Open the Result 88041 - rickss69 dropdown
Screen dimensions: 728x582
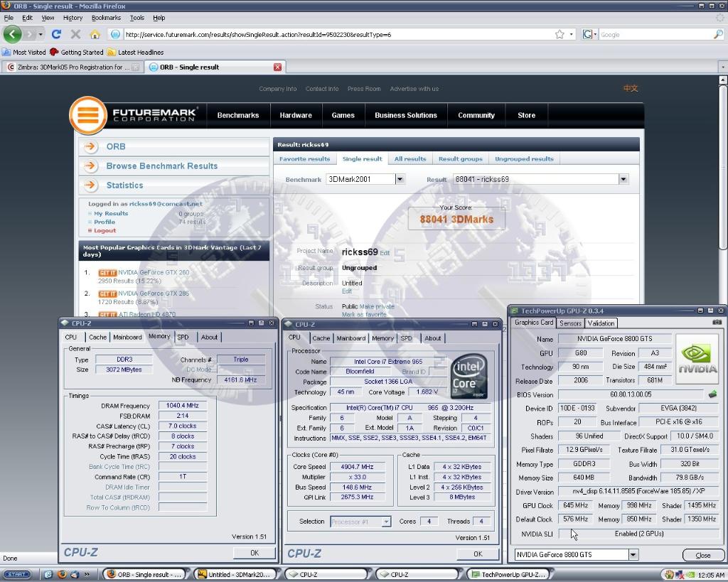point(623,179)
